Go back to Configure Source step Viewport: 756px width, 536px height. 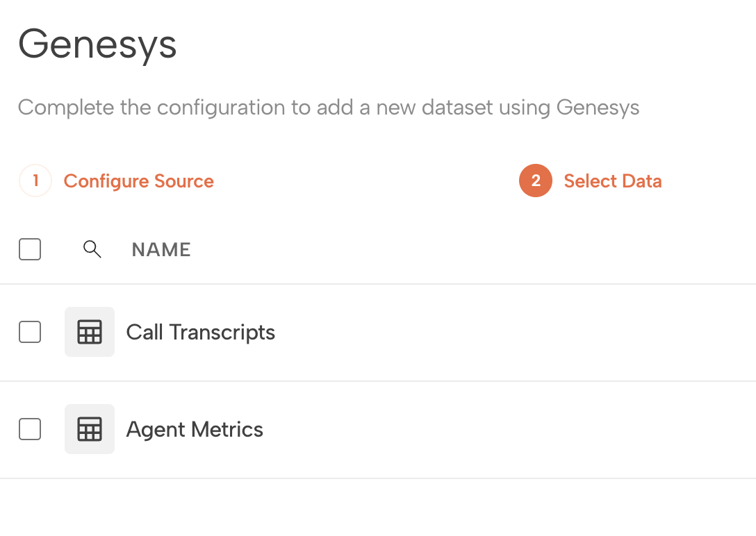pyautogui.click(x=138, y=181)
